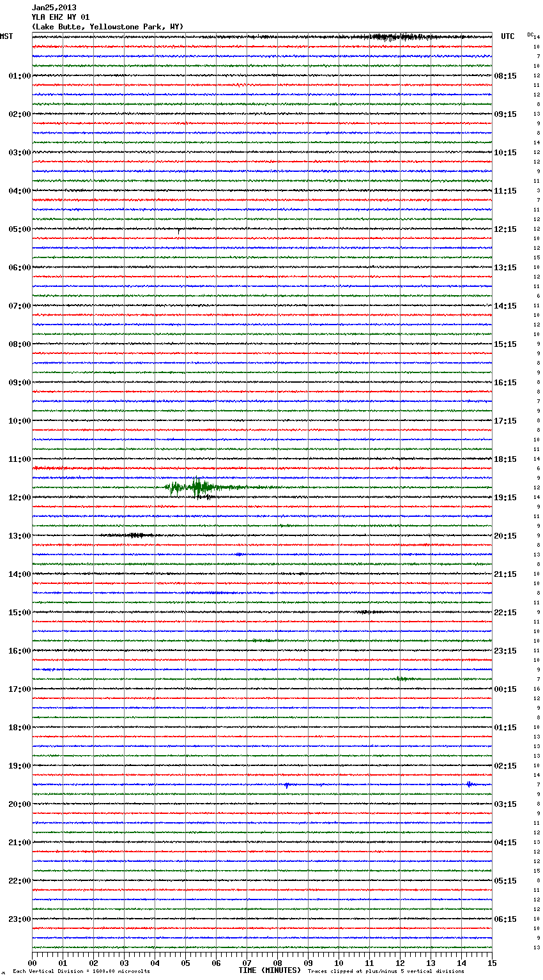Select the 17:00 MST hour label
Viewport: 543px width, 980px height.
pyautogui.click(x=20, y=689)
